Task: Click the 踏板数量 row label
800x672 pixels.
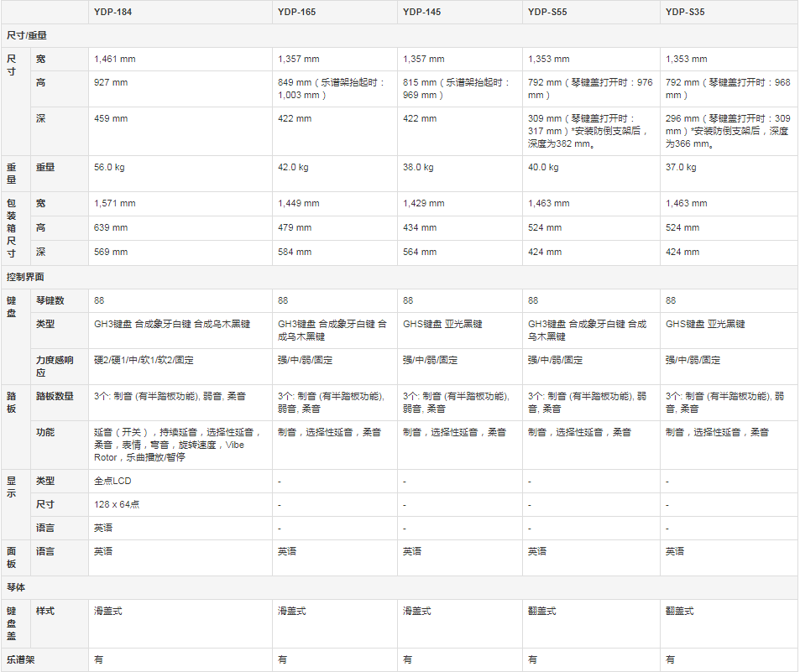Action: (x=60, y=403)
